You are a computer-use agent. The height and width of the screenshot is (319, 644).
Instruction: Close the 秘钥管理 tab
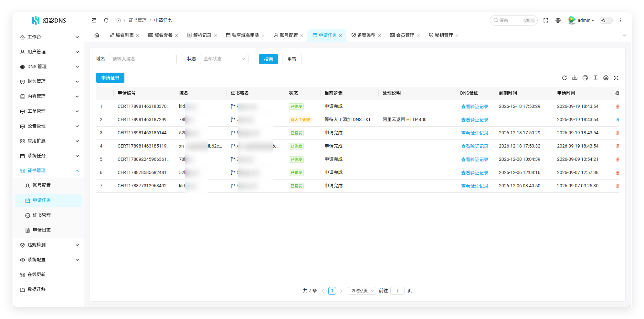click(457, 36)
